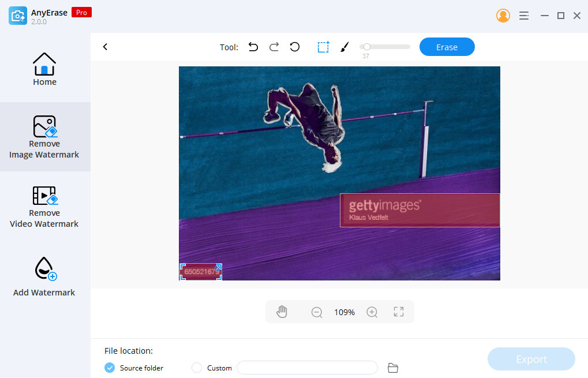Click the AnyErase logo icon
Screen dimensions: 588x378
coord(18,16)
